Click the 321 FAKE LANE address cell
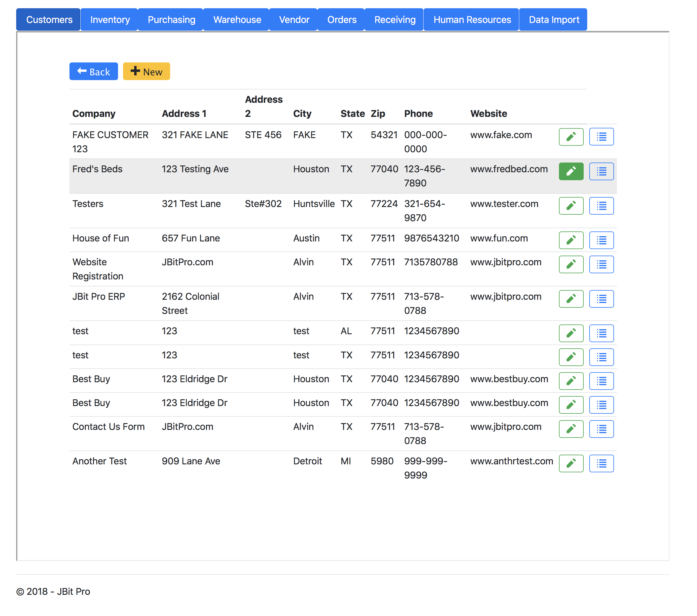The height and width of the screenshot is (616, 697). pyautogui.click(x=195, y=135)
